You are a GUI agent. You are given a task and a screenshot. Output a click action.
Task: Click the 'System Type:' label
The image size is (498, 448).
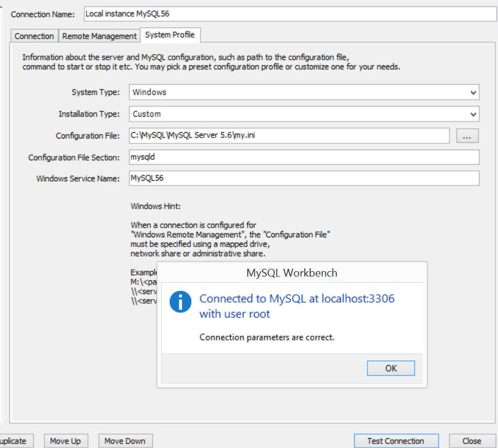coord(96,92)
